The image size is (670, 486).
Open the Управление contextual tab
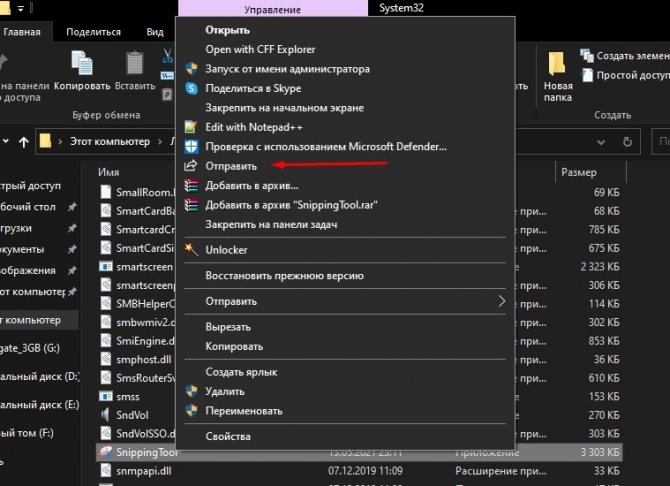[273, 9]
